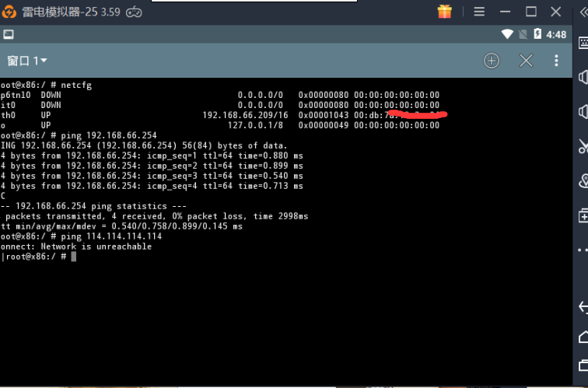This screenshot has width=588, height=388.
Task: Open the emulator hamburger menu
Action: (479, 12)
